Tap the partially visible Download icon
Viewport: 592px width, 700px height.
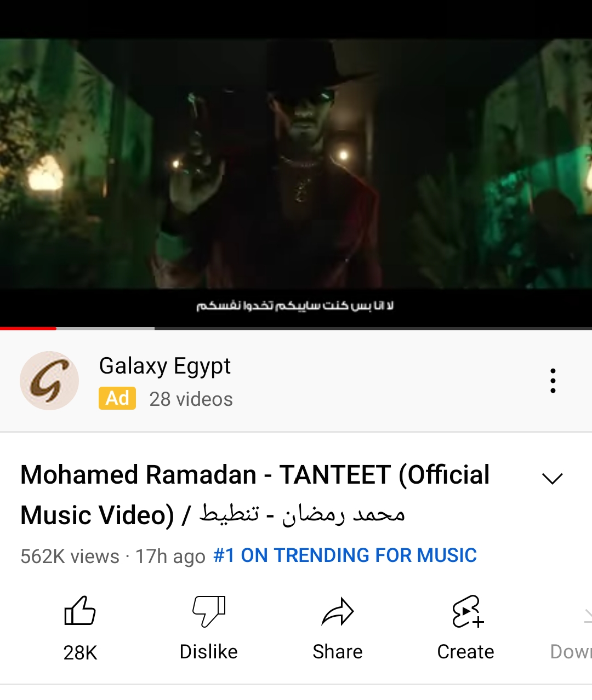[x=588, y=616]
